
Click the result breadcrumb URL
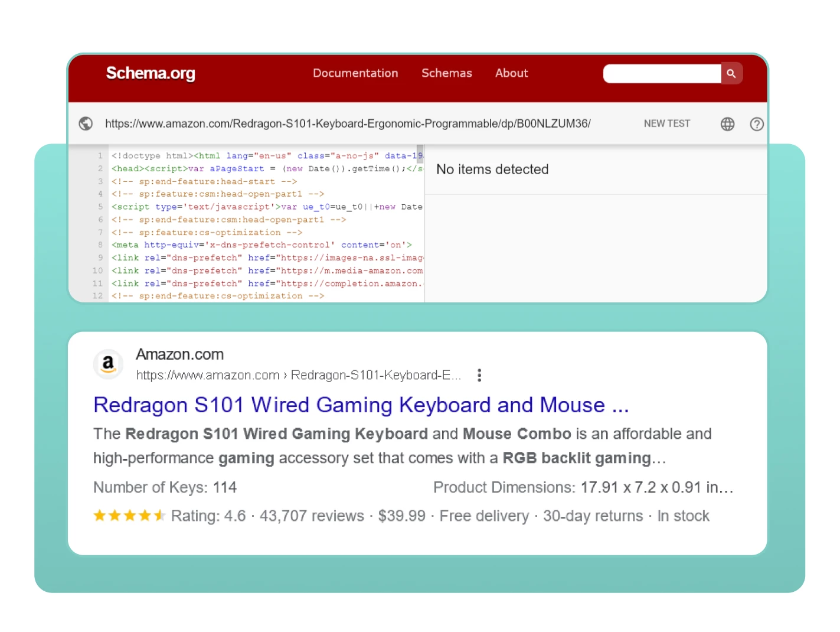[299, 375]
